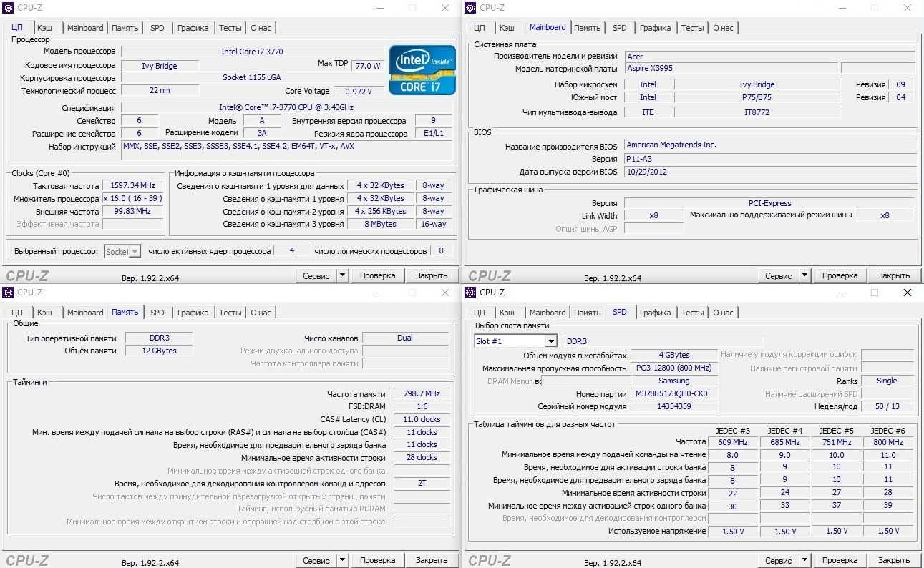Click Проверка button in memory timings window
The width and height of the screenshot is (924, 568).
point(378,560)
